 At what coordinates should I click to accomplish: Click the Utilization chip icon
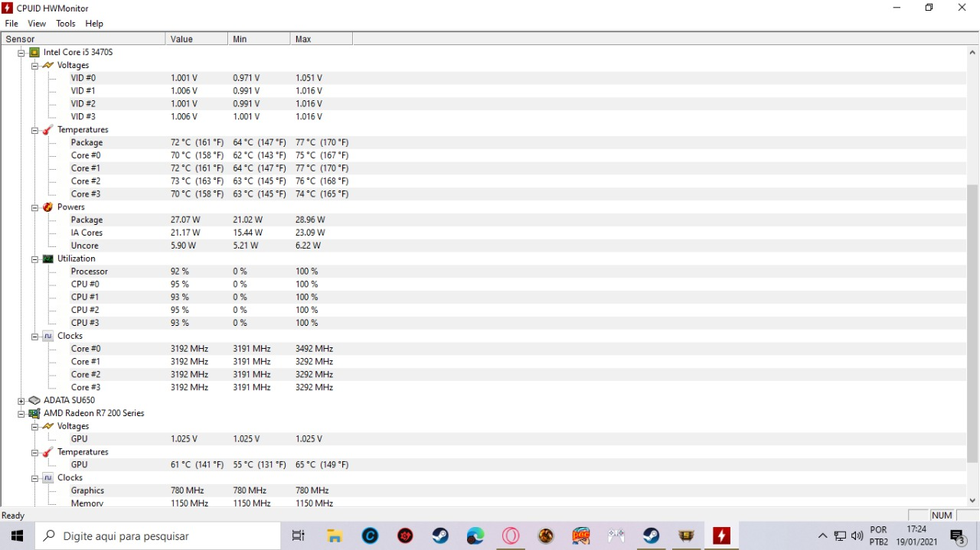[x=48, y=259]
